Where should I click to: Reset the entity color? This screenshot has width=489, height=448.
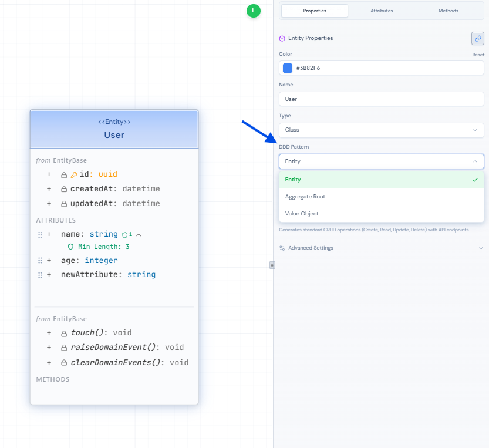tap(478, 55)
